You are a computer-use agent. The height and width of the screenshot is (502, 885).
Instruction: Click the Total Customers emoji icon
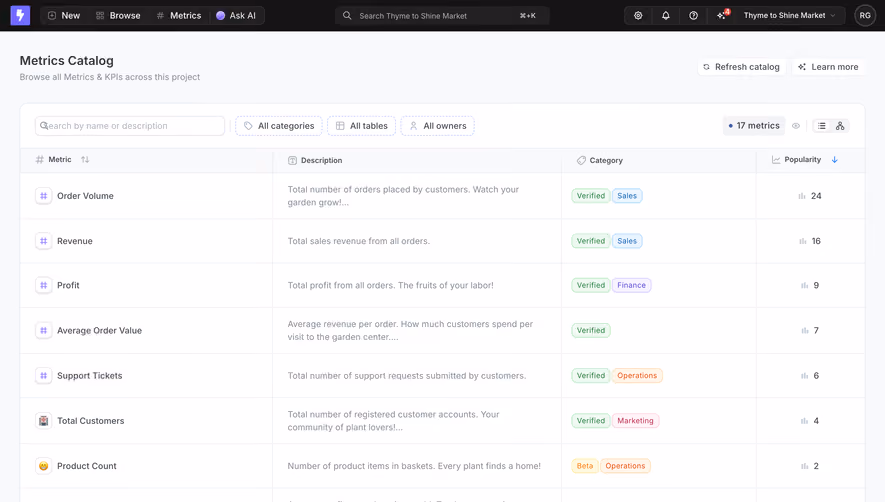(43, 421)
